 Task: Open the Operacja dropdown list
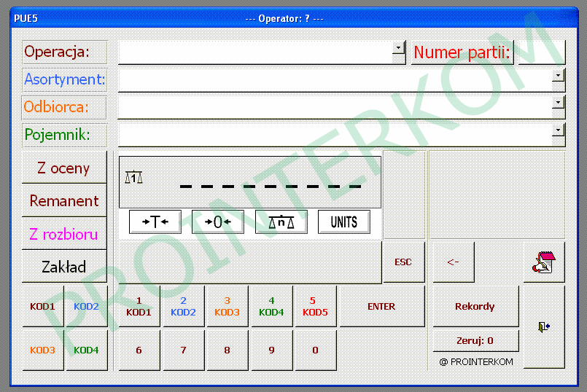[398, 48]
